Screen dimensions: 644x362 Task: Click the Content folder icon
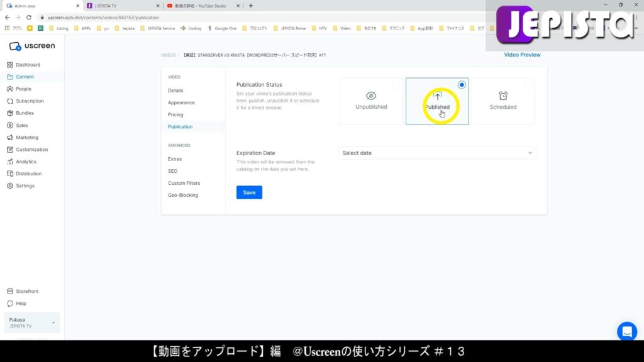point(10,77)
